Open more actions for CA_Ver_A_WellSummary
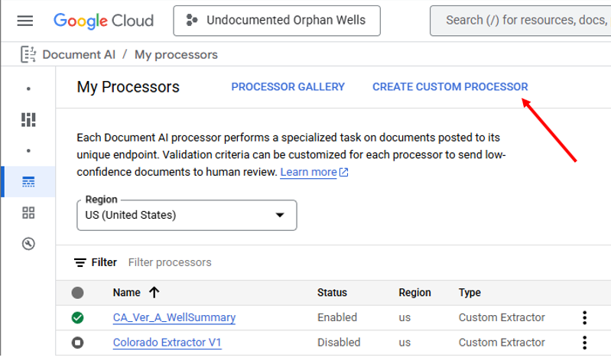611x364 pixels. 584,317
